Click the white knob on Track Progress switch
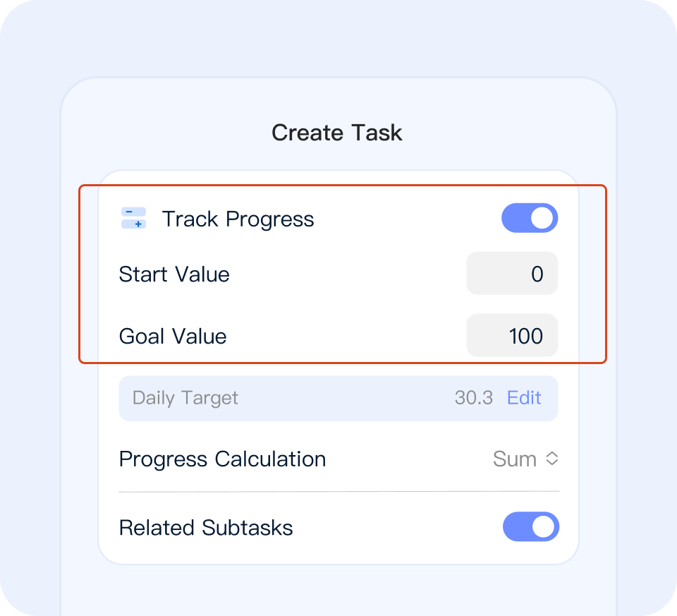 click(542, 219)
